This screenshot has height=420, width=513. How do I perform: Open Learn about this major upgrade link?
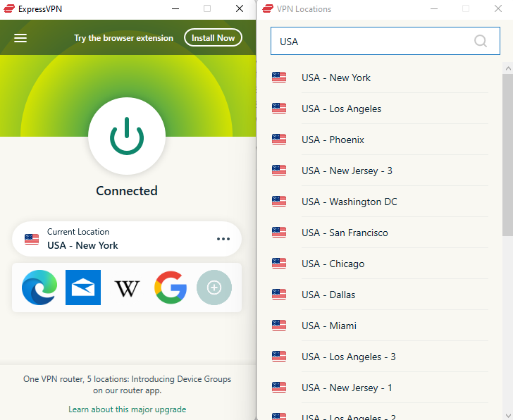coord(127,409)
